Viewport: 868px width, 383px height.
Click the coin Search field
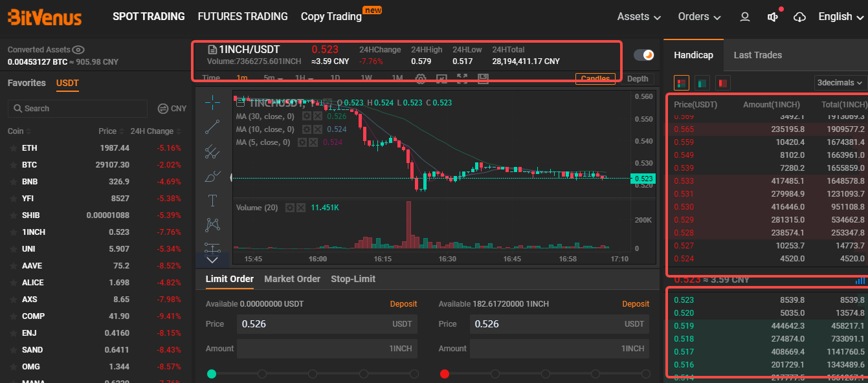tap(78, 109)
